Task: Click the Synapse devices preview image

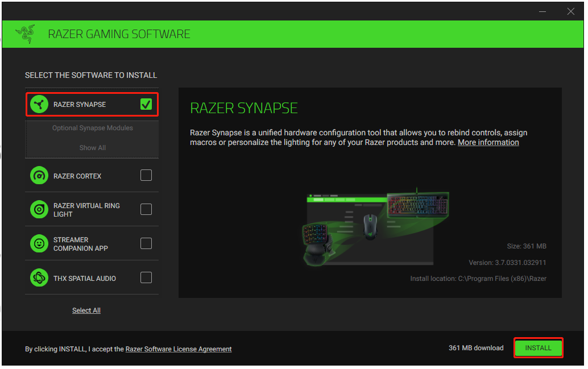Action: pos(375,227)
